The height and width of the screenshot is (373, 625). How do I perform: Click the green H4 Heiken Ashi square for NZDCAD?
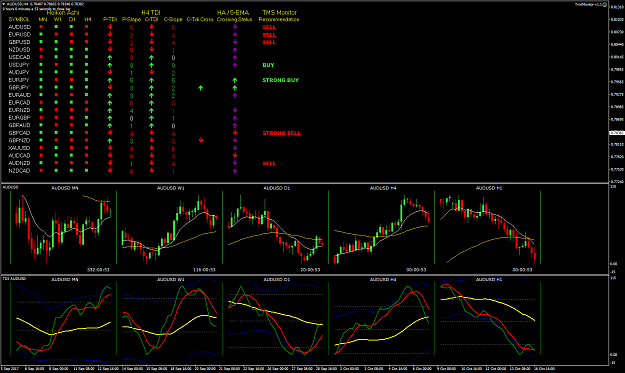[x=86, y=171]
